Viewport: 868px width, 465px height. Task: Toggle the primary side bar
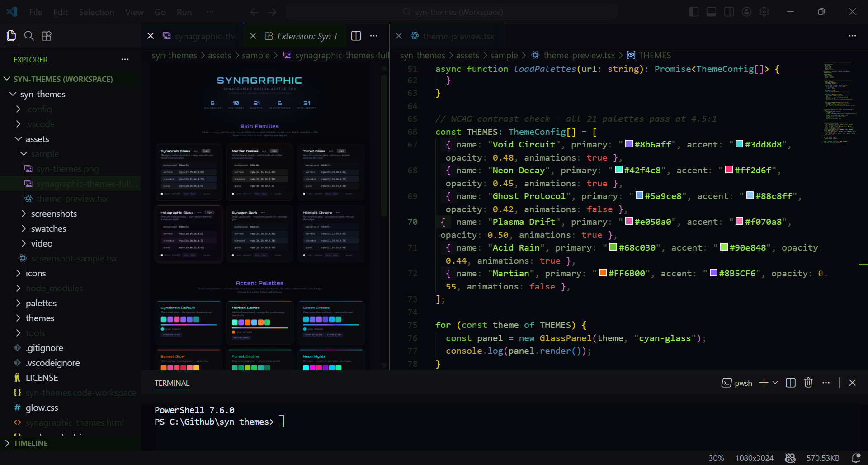693,12
